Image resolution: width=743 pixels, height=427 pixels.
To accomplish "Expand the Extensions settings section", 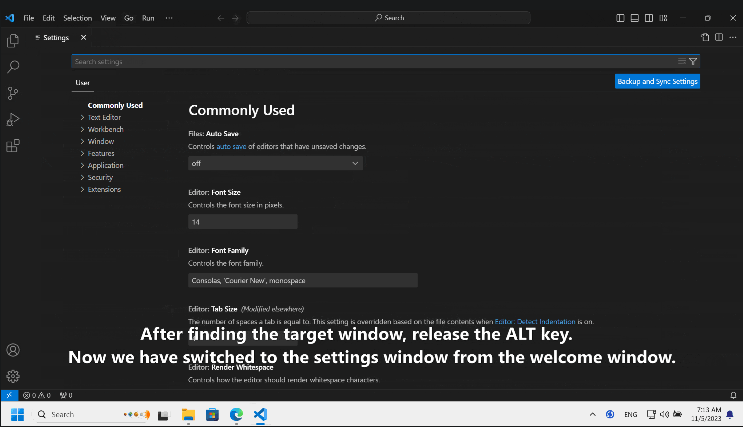I will coord(104,190).
